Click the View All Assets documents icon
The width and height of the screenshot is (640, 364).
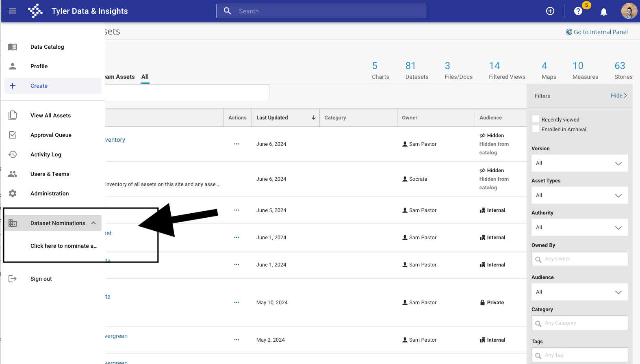[x=13, y=115]
